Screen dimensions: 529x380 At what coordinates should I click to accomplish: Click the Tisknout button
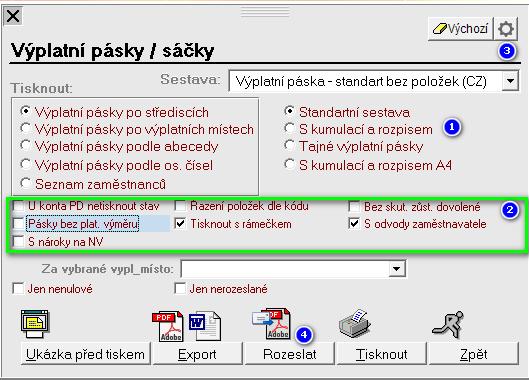pos(382,354)
